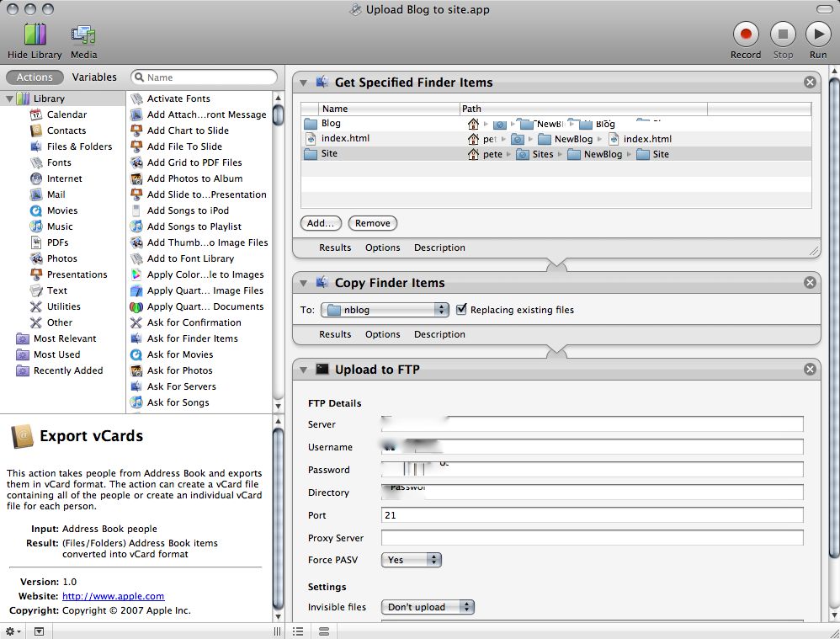Click the Stop workflow button
This screenshot has width=840, height=639.
pos(783,35)
